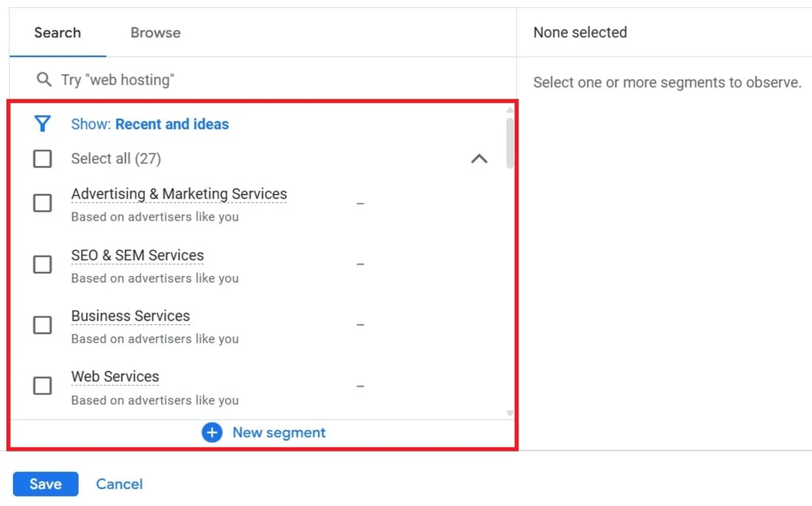This screenshot has width=812, height=506.
Task: Click the Save button
Action: (x=46, y=484)
